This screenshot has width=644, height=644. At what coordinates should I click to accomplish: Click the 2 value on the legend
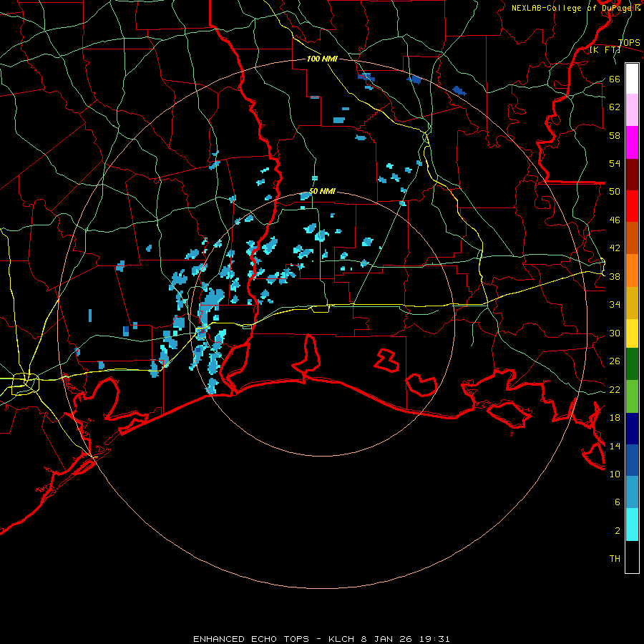pyautogui.click(x=618, y=531)
